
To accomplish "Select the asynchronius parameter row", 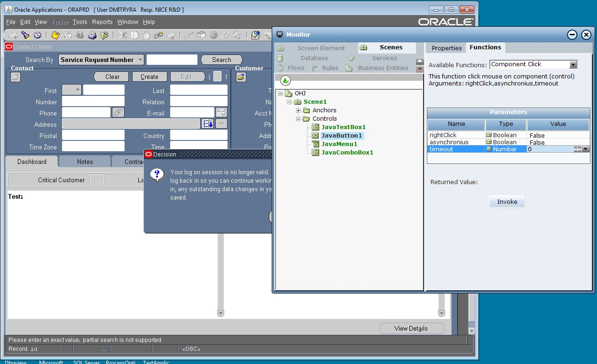I will (x=508, y=142).
